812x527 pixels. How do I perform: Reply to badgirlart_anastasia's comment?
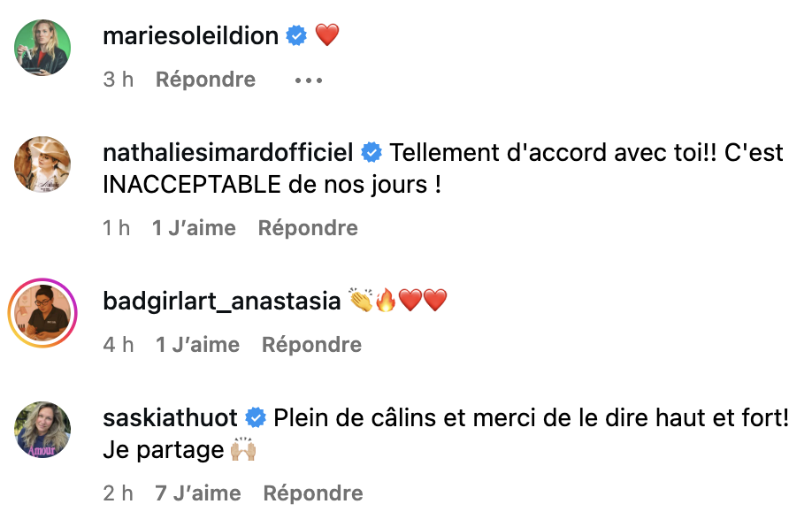click(311, 345)
